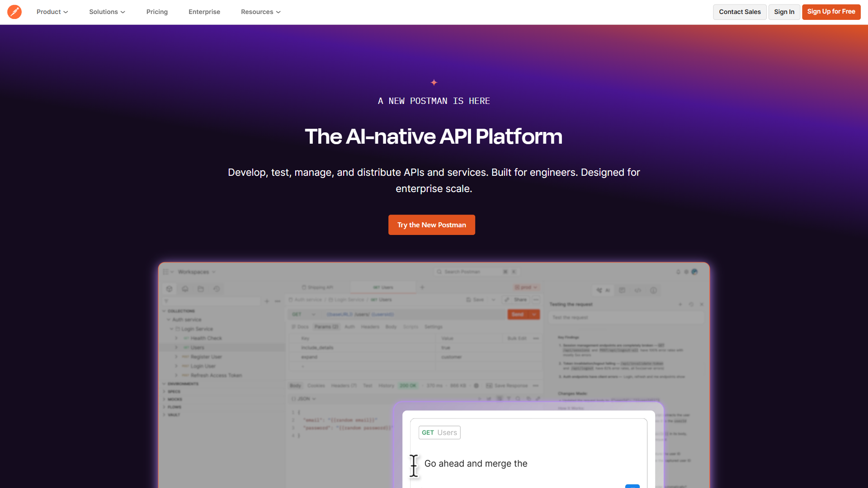
Task: Click Try the New Postman button
Action: click(x=431, y=225)
